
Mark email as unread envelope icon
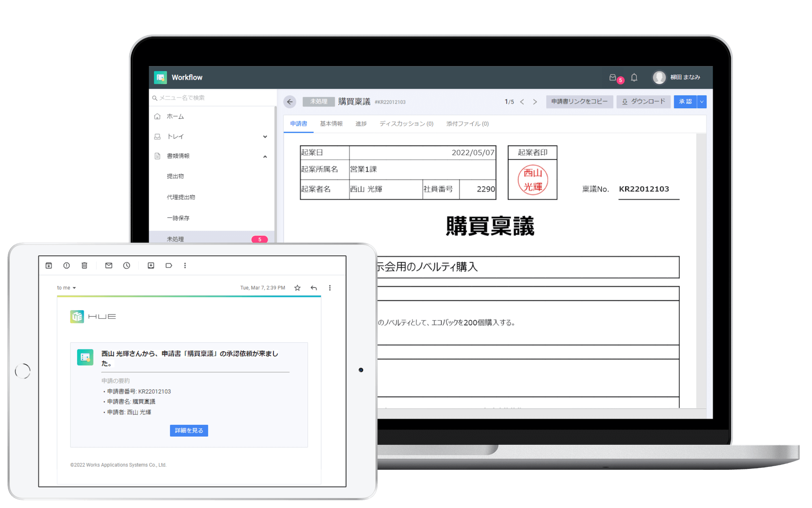pyautogui.click(x=108, y=265)
